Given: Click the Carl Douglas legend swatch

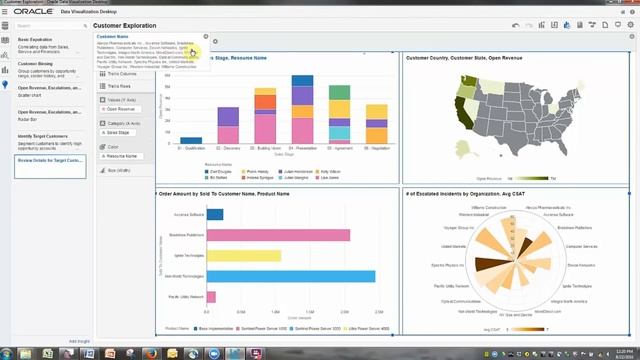Looking at the screenshot, I should pos(207,172).
